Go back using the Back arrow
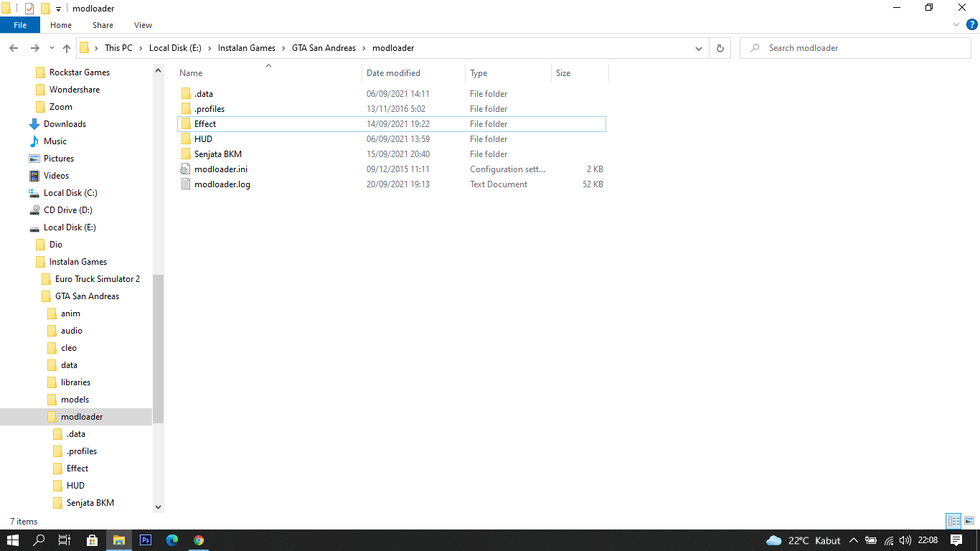Image resolution: width=980 pixels, height=551 pixels. coord(14,48)
